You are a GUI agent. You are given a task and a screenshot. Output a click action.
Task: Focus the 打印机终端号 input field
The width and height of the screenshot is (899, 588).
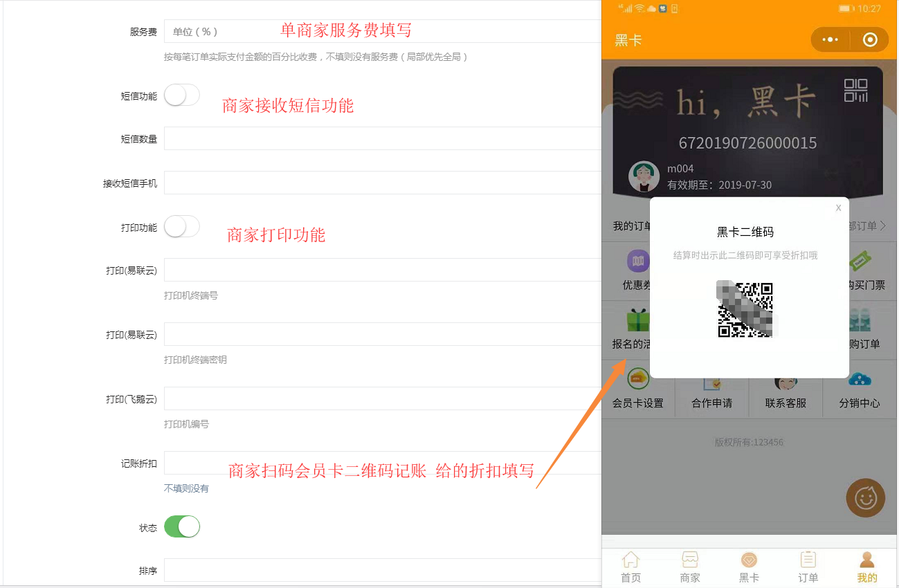(x=383, y=270)
